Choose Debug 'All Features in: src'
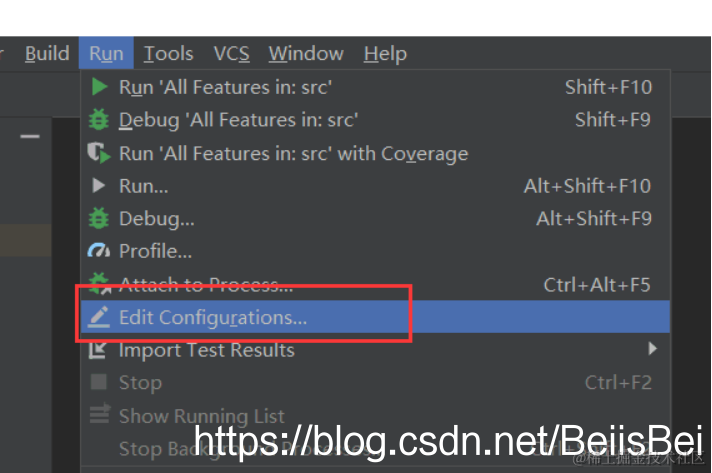Viewport: 712px width, 473px height. click(x=375, y=120)
